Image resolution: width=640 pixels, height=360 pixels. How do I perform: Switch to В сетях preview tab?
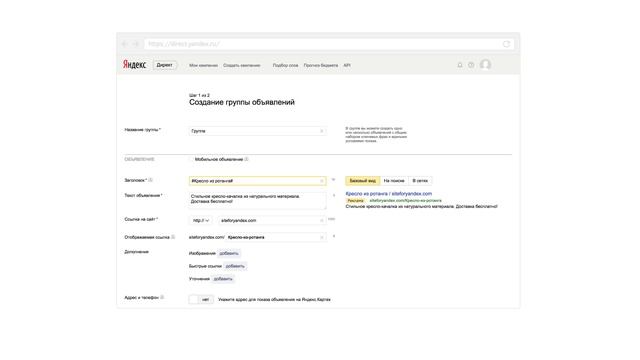[420, 180]
